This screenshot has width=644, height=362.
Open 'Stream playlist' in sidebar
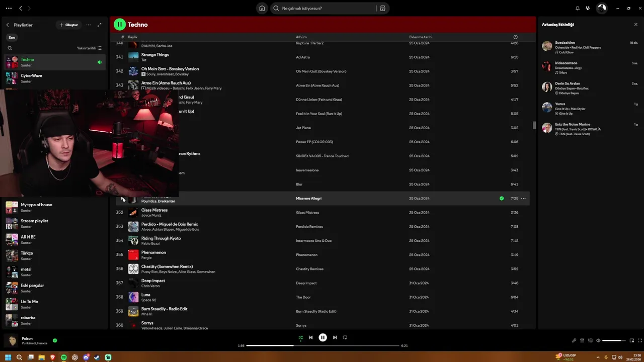(x=55, y=223)
